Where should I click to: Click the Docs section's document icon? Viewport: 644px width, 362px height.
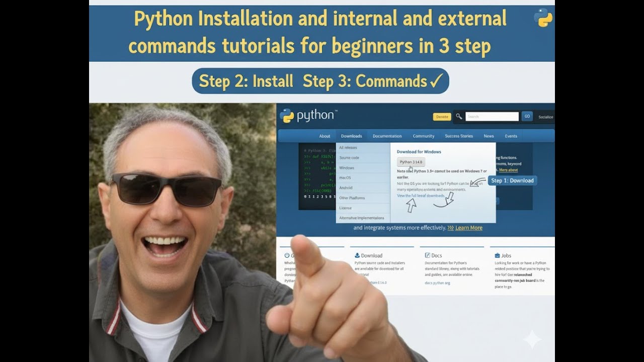click(x=427, y=255)
